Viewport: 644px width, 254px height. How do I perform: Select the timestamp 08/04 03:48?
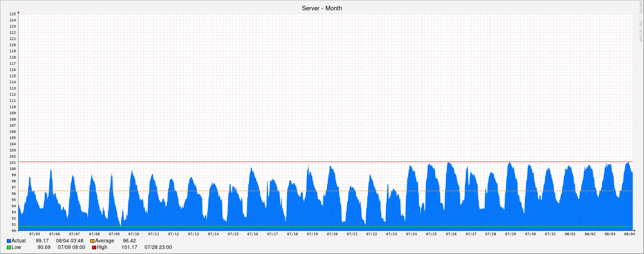69,241
